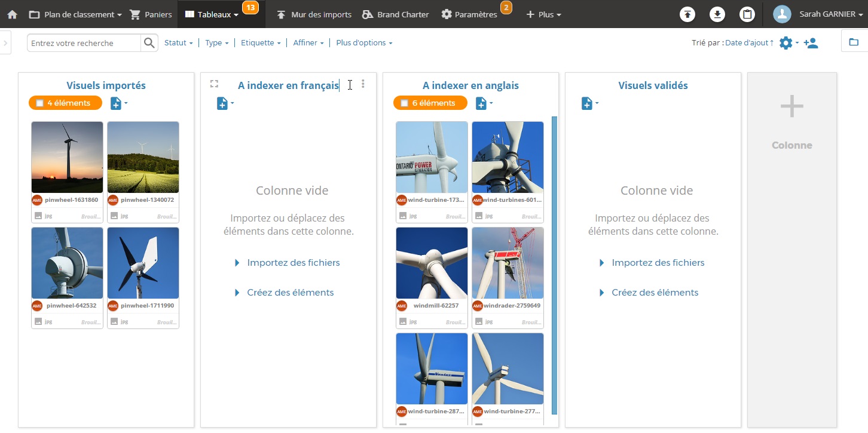
Task: Expand column A indexer en français fullscreen
Action: point(214,84)
